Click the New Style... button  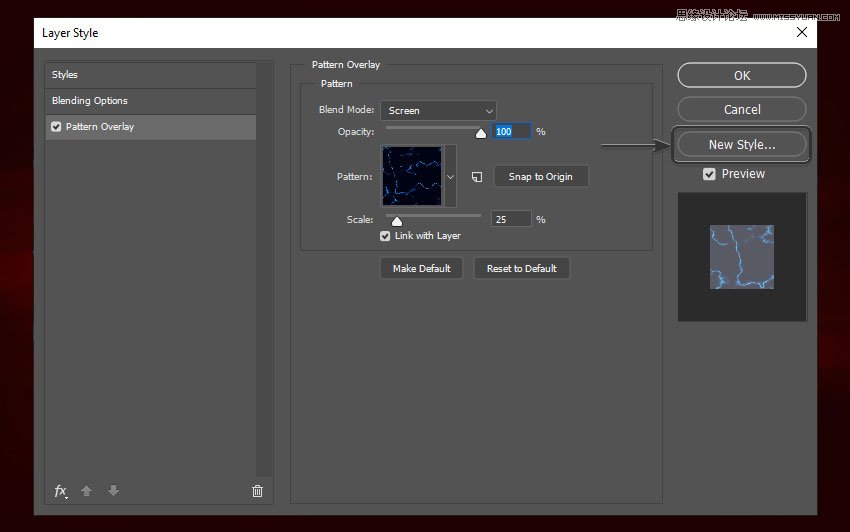pyautogui.click(x=741, y=144)
